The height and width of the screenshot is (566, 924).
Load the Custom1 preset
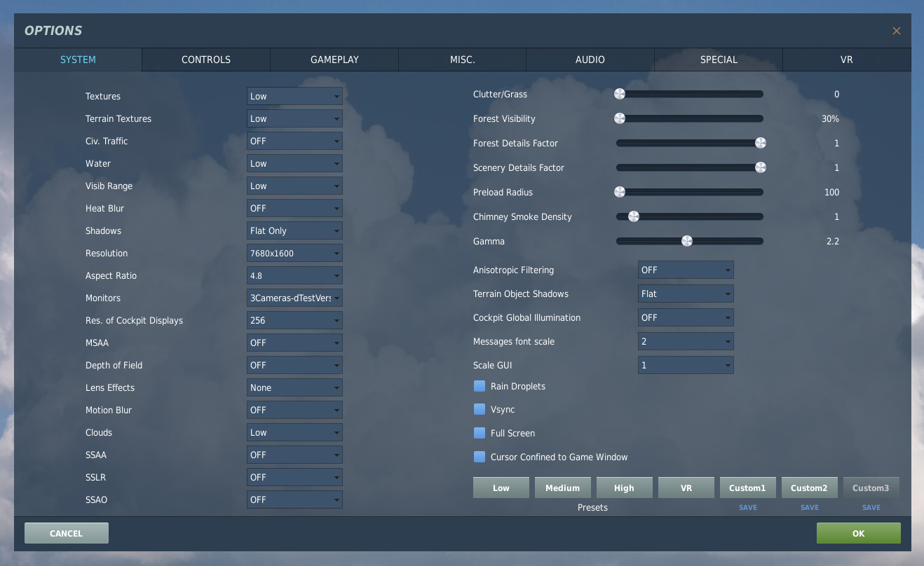[748, 488]
